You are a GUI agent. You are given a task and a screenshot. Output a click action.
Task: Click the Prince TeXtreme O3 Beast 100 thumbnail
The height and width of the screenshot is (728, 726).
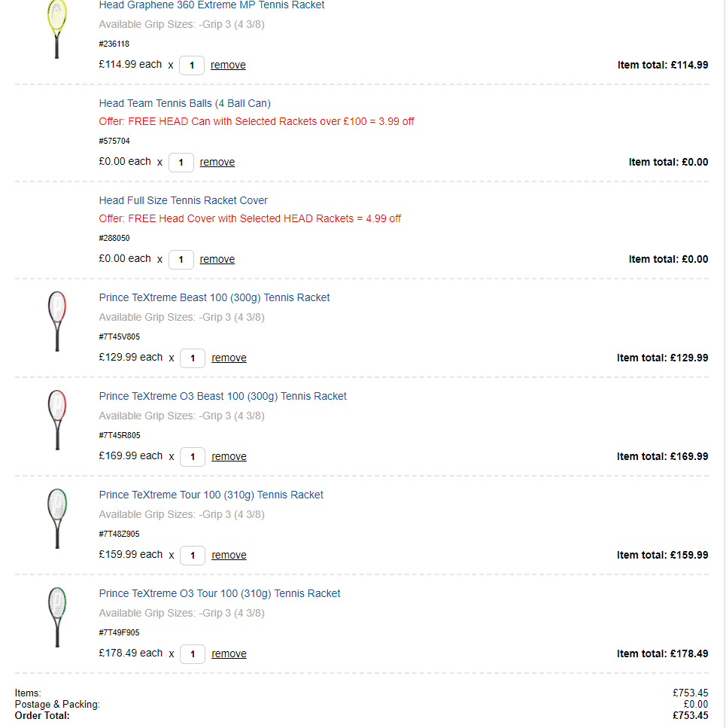(x=56, y=420)
